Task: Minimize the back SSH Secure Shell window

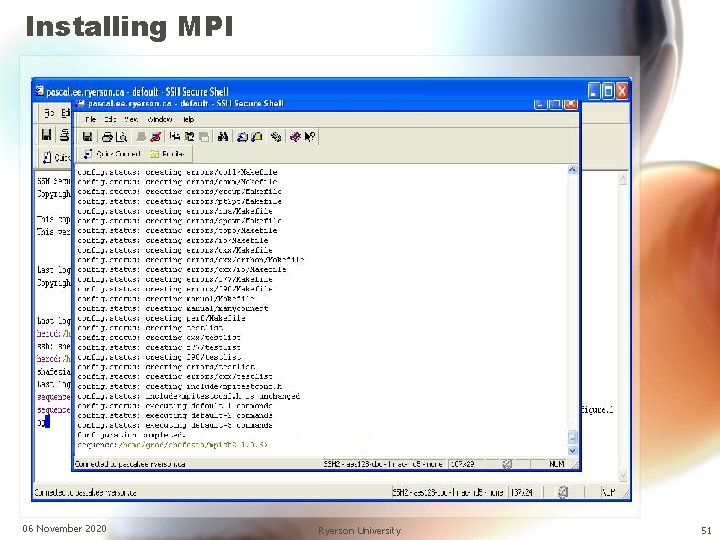Action: pos(594,91)
